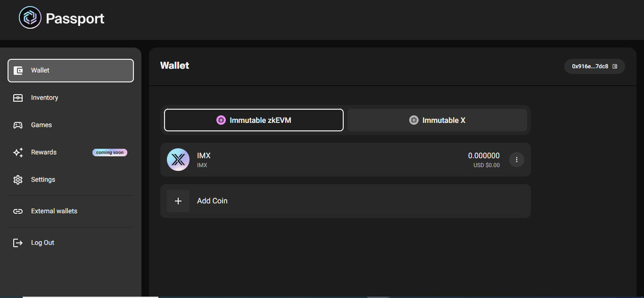Click the coming soon badge
The width and height of the screenshot is (644, 298).
110,153
